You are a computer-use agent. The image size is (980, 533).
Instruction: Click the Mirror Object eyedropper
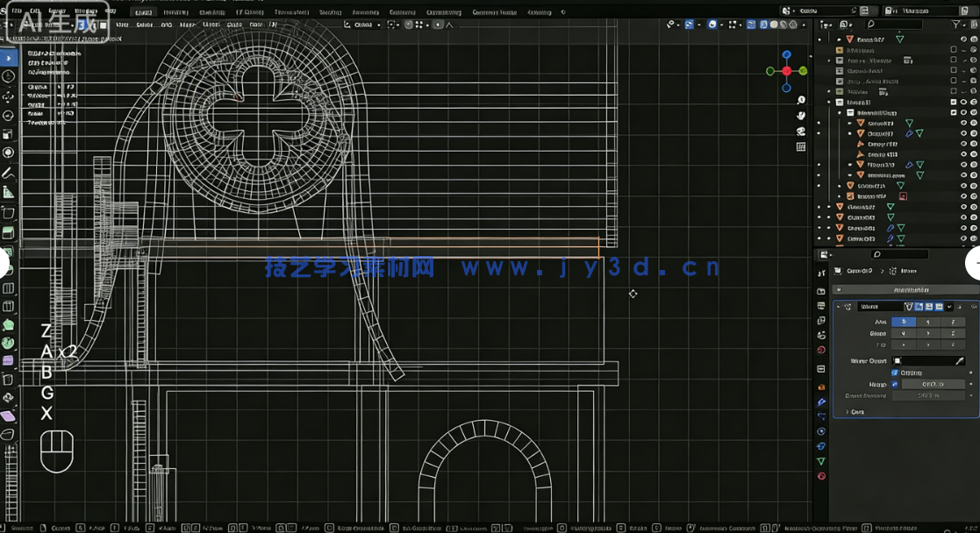point(960,362)
